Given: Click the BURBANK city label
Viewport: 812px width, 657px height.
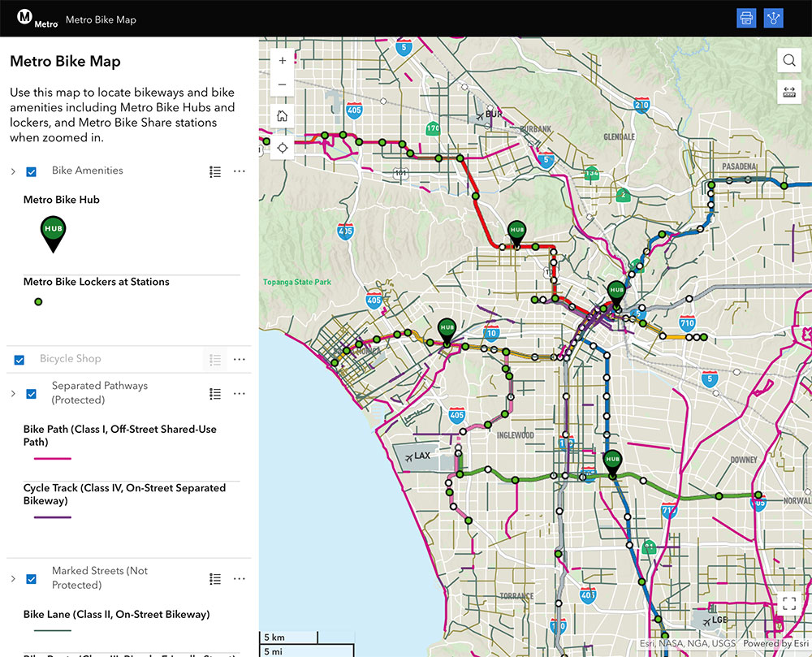Looking at the screenshot, I should [536, 129].
